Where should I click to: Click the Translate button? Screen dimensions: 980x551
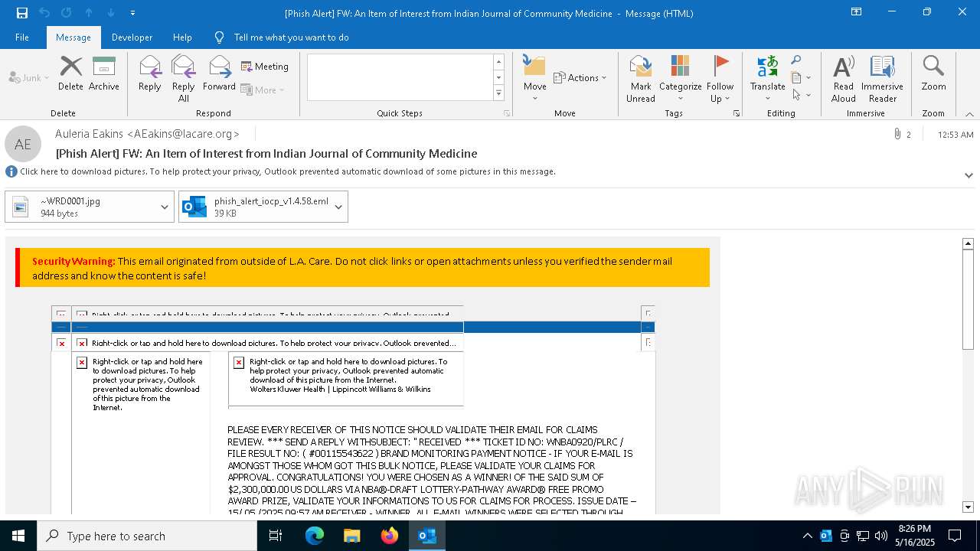(x=768, y=78)
